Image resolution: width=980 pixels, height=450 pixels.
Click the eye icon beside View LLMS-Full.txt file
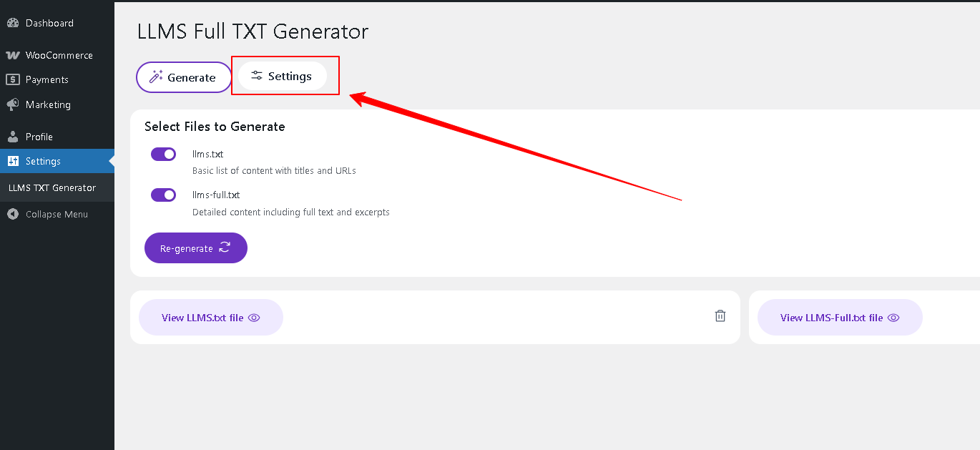(893, 318)
